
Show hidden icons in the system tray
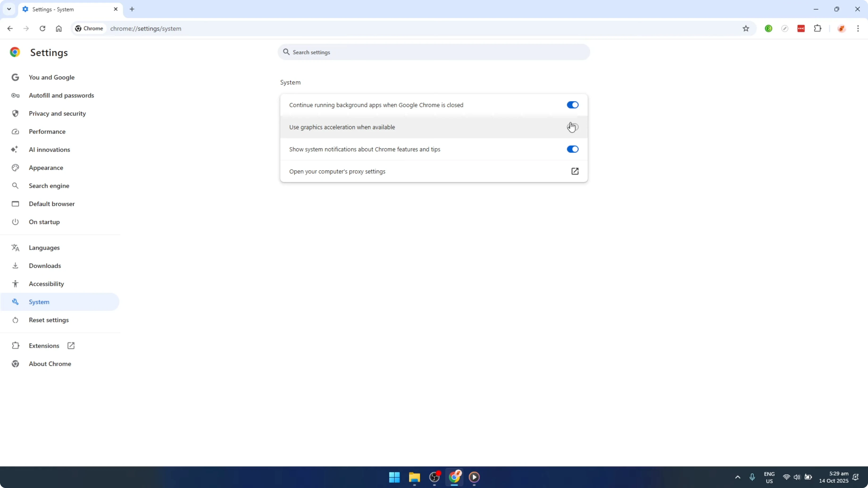[x=738, y=477]
